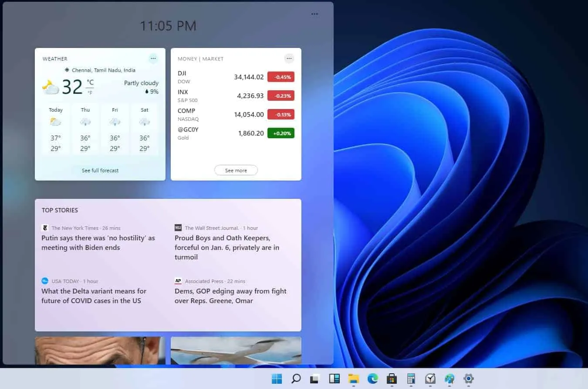Click See full forecast in the Weather widget

click(100, 171)
